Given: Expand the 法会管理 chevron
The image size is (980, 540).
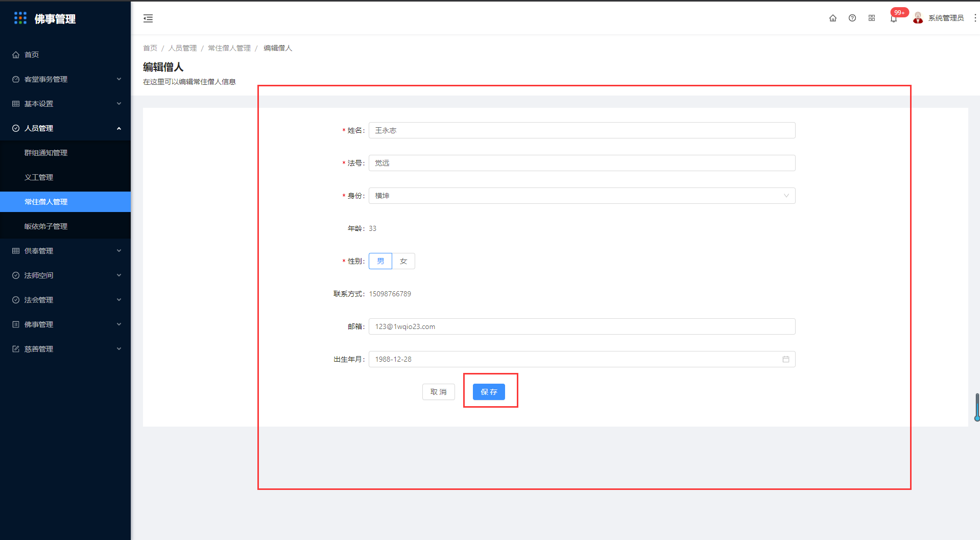Looking at the screenshot, I should click(119, 300).
